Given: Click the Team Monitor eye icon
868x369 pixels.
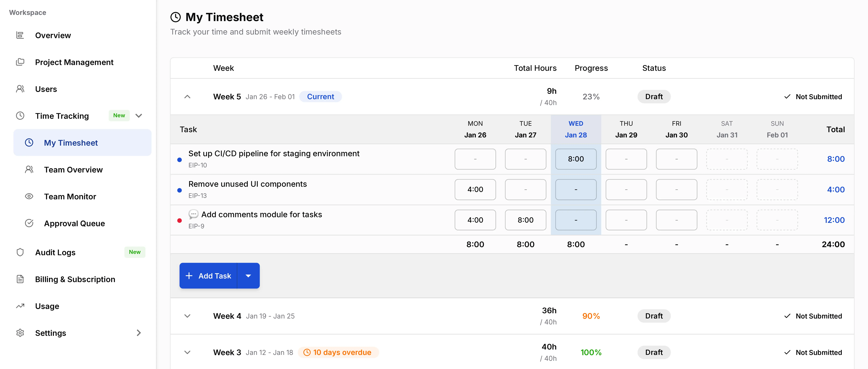Looking at the screenshot, I should click(29, 196).
